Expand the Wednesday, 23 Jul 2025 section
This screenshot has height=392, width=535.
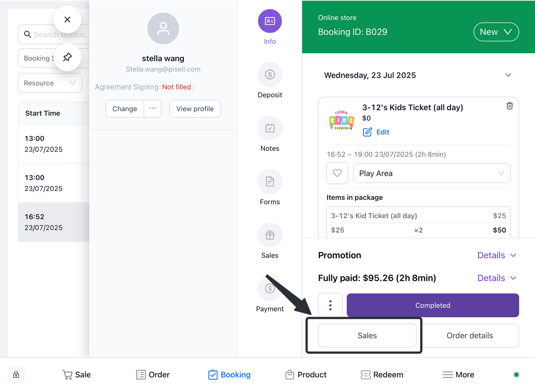pos(508,75)
